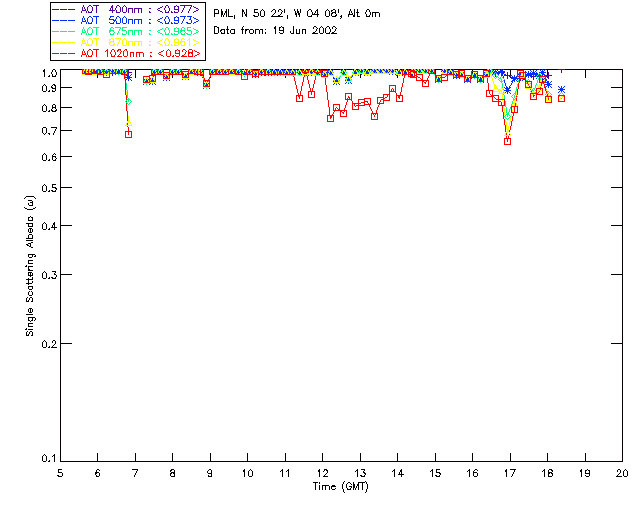Click the 1.0 y-axis tick label

(49, 73)
